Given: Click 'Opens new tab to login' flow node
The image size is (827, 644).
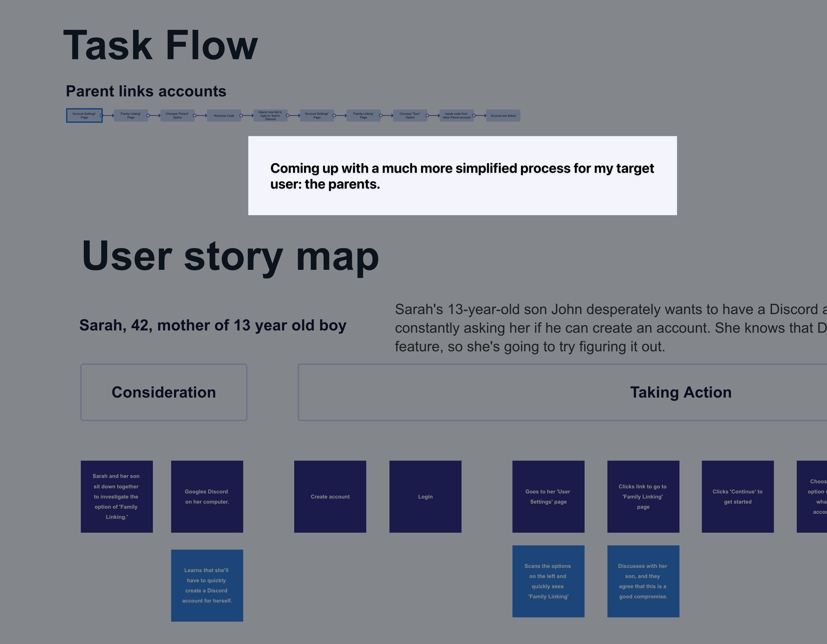Looking at the screenshot, I should pyautogui.click(x=270, y=116).
